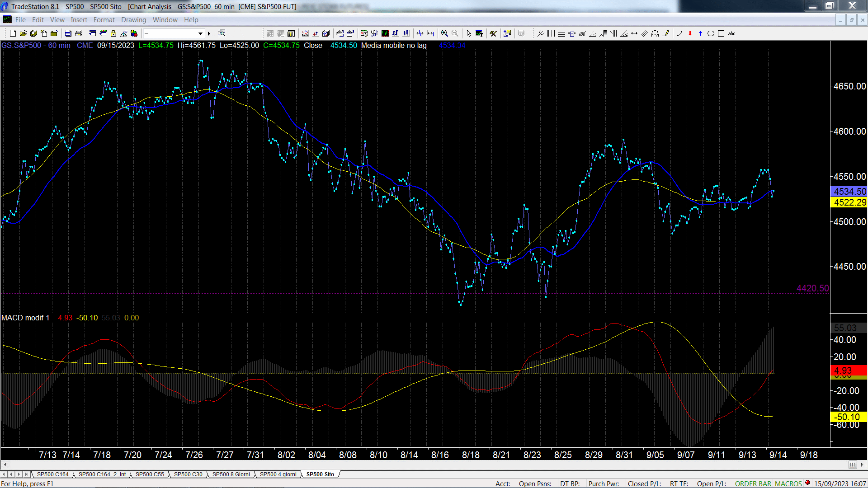Open the Drawing menu
Screen dimensions: 868x488
pyautogui.click(x=133, y=20)
